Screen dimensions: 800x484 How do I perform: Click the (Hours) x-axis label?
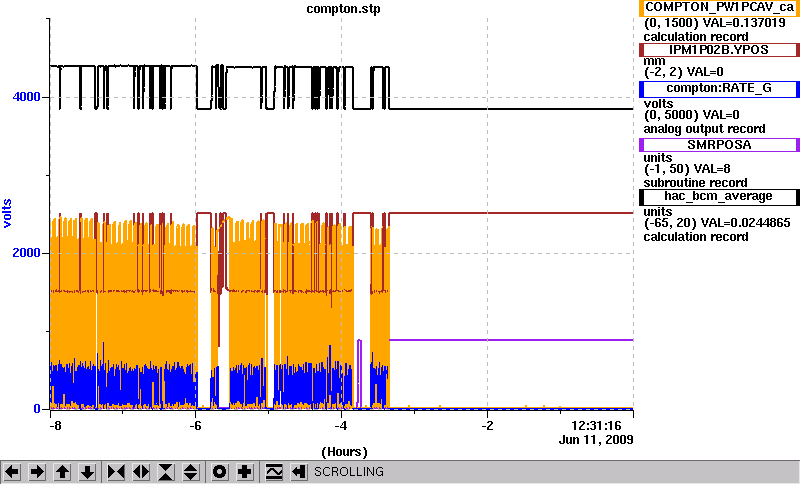[x=344, y=452]
